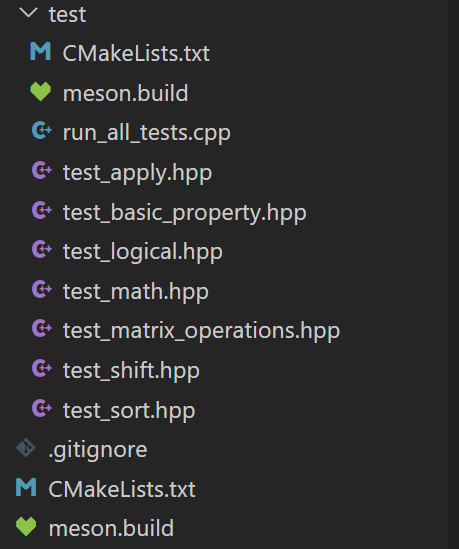Open test_matrix_operations.hpp file
Screen dimensions: 459x549
click(x=201, y=331)
